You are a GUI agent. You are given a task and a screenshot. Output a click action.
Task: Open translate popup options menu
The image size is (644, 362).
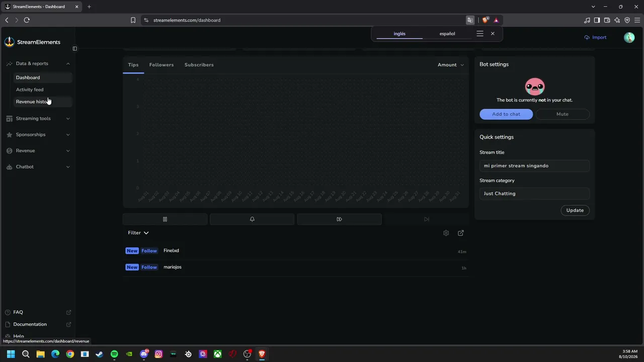(x=480, y=34)
